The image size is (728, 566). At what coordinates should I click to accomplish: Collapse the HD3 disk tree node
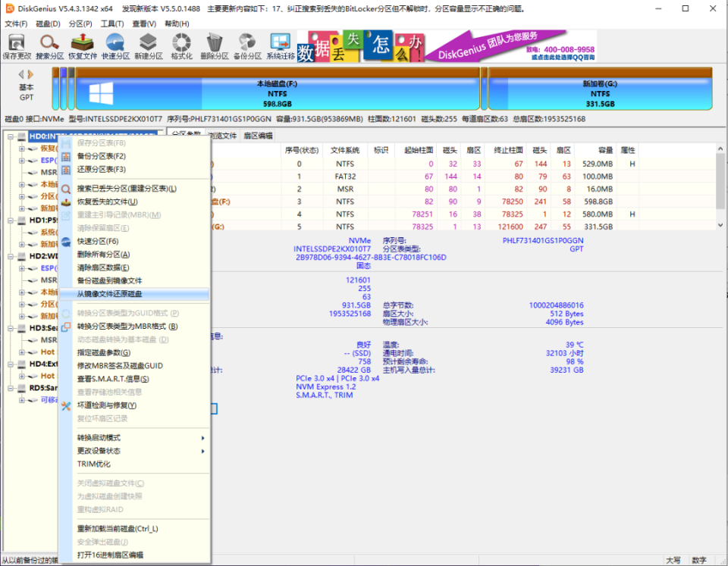(10, 328)
